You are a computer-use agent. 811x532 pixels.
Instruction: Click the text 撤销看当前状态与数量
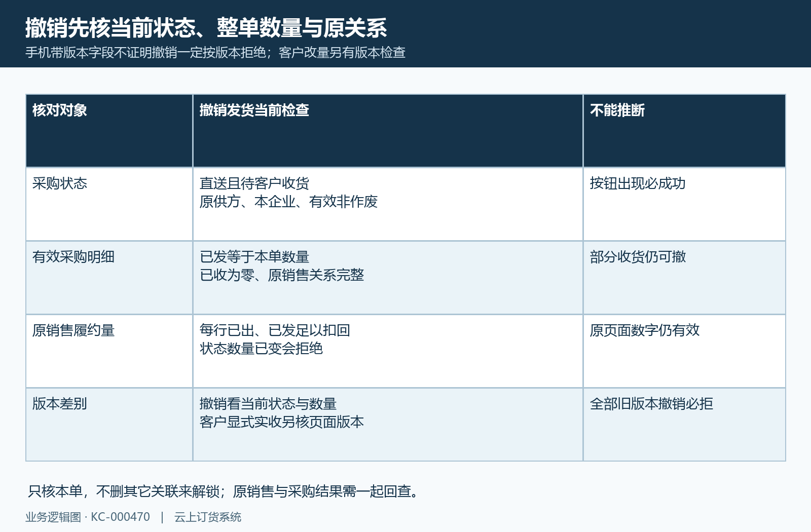(268, 404)
